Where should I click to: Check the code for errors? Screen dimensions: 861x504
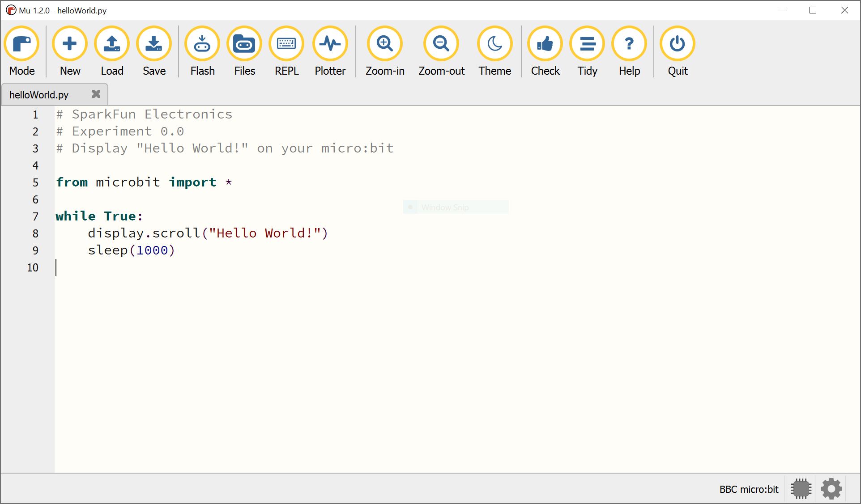545,51
